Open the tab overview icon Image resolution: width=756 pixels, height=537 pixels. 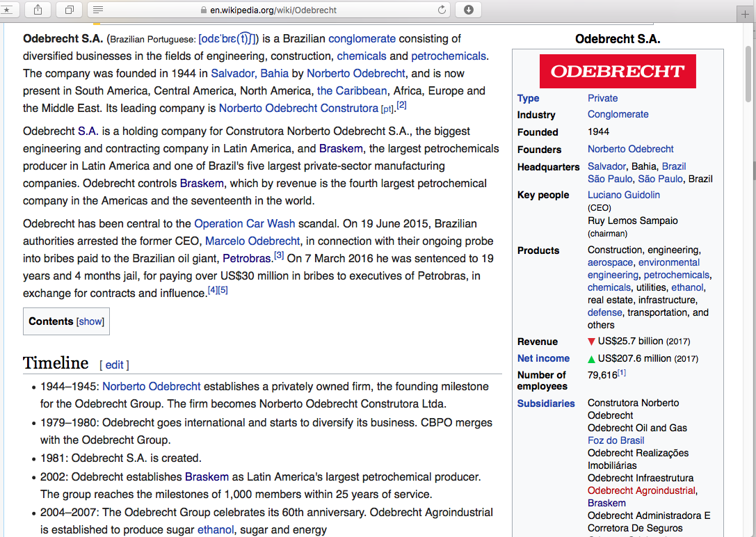[70, 10]
